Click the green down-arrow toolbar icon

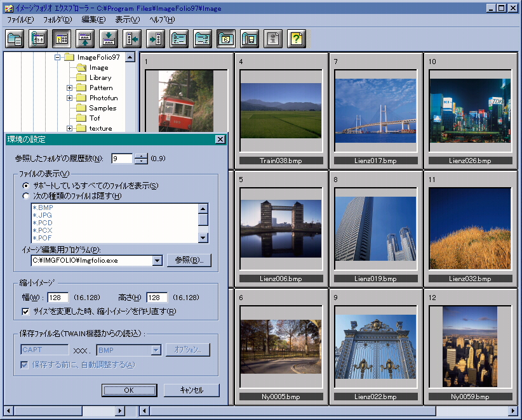pyautogui.click(x=109, y=39)
